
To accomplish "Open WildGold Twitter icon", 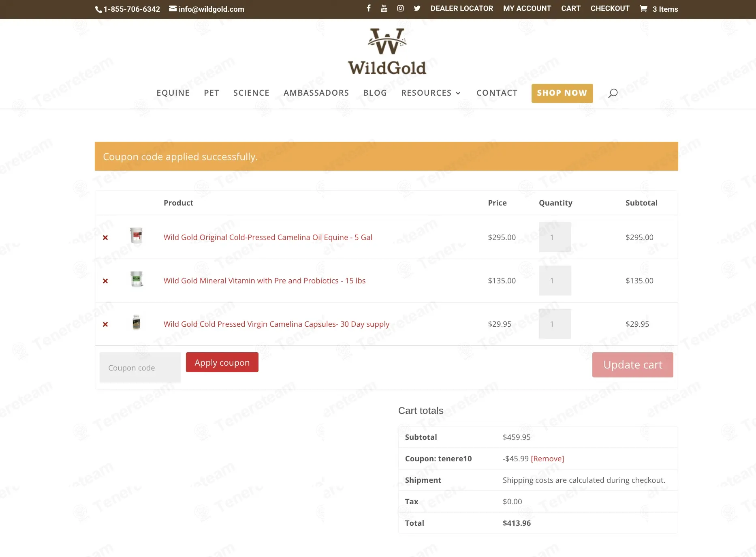I will (x=417, y=8).
